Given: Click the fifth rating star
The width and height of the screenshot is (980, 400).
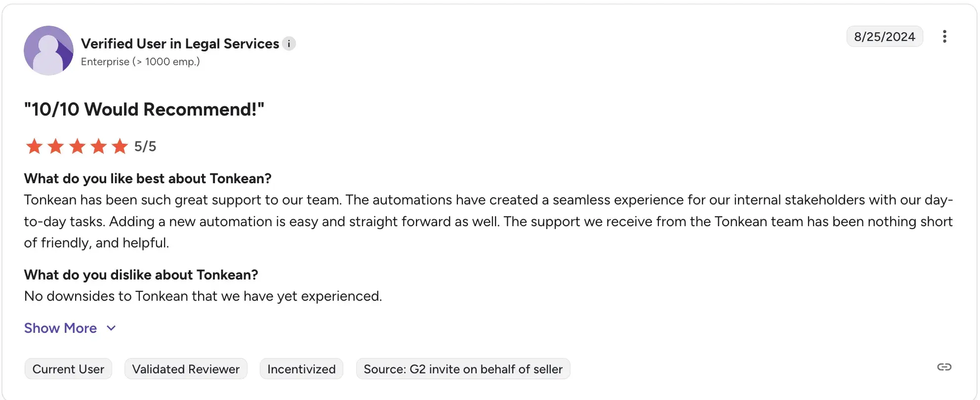Looking at the screenshot, I should tap(120, 146).
